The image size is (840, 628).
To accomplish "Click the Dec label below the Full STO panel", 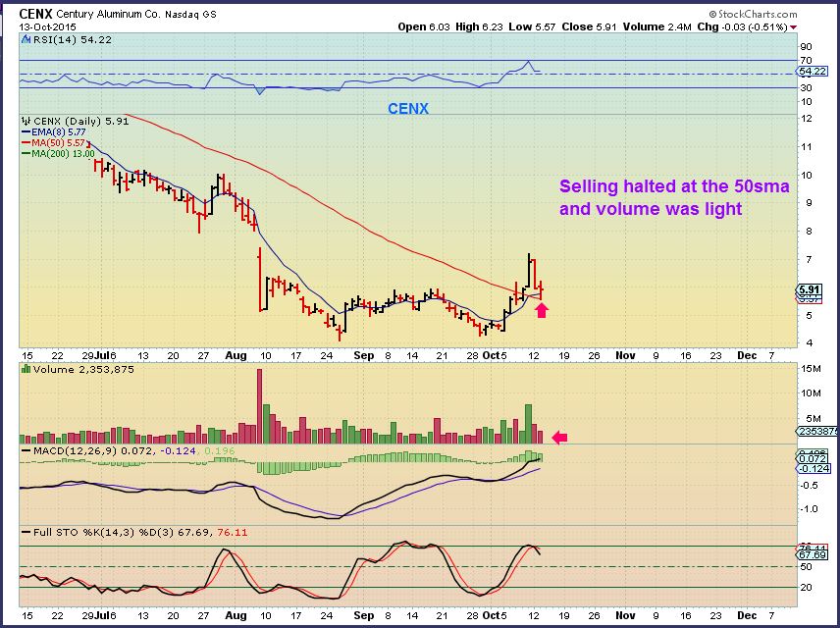I will pyautogui.click(x=747, y=615).
